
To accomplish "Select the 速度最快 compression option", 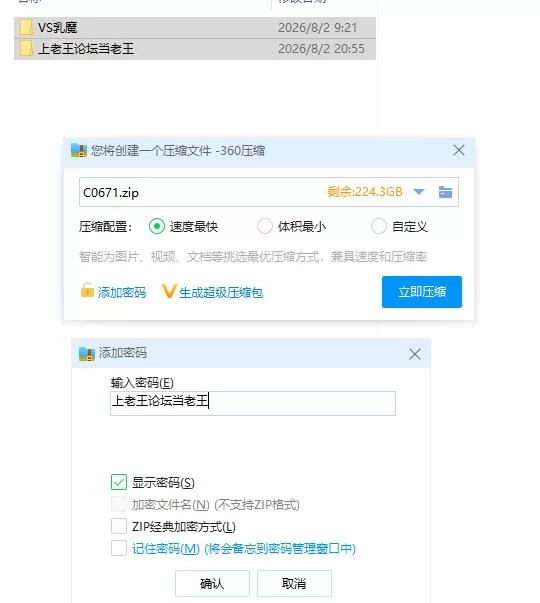I will coord(157,226).
